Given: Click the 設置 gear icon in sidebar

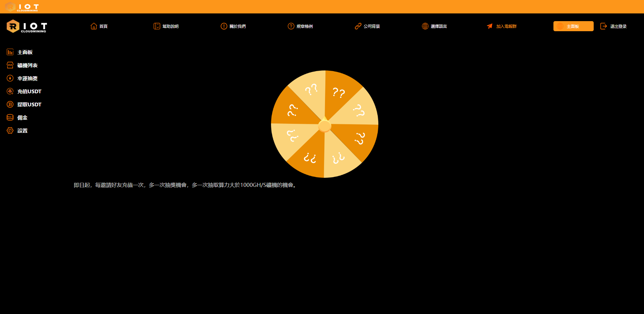Looking at the screenshot, I should [10, 131].
